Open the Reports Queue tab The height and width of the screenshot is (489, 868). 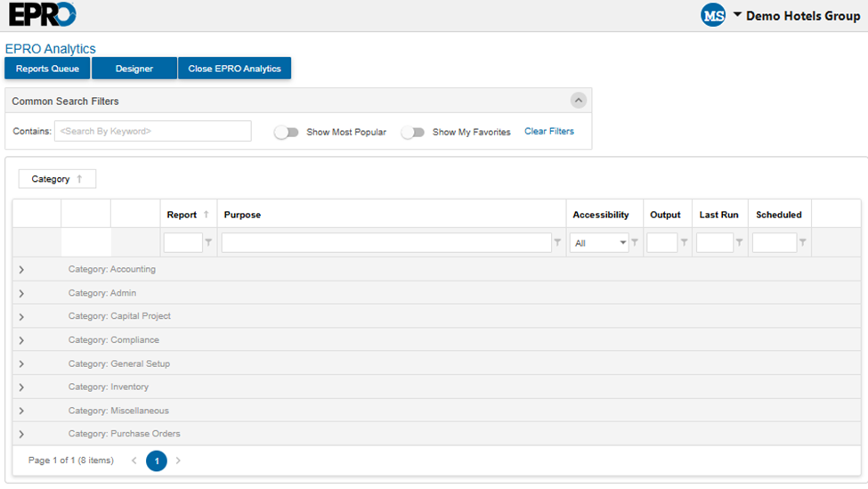47,69
